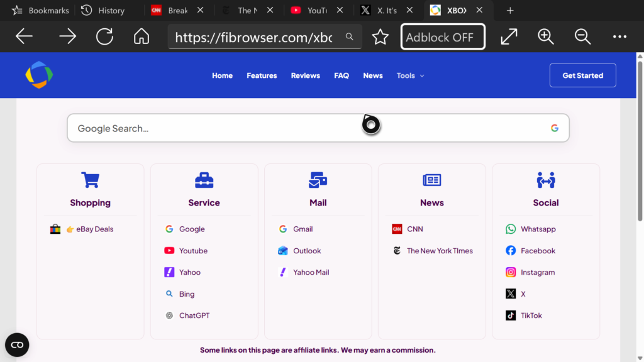644x362 pixels.
Task: Open the Yahoo link under Service
Action: coord(182,272)
